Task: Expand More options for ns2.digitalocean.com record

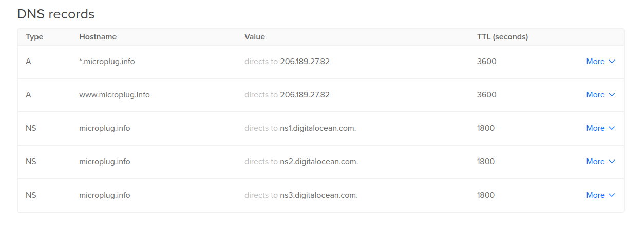Action: 600,162
